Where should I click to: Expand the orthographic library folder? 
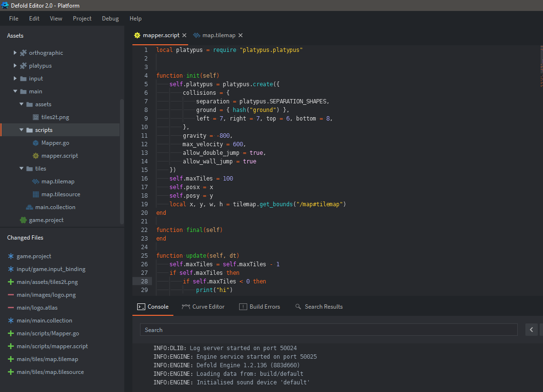[x=15, y=53]
